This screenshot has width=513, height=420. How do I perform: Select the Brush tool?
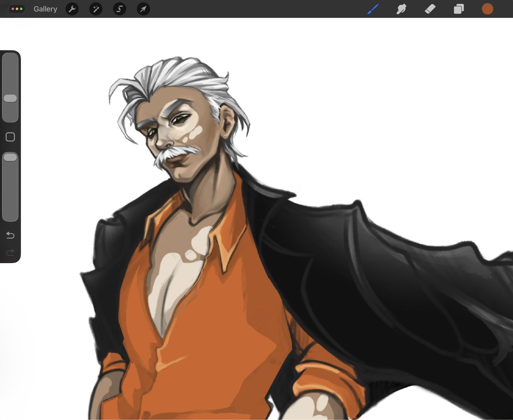tap(373, 9)
